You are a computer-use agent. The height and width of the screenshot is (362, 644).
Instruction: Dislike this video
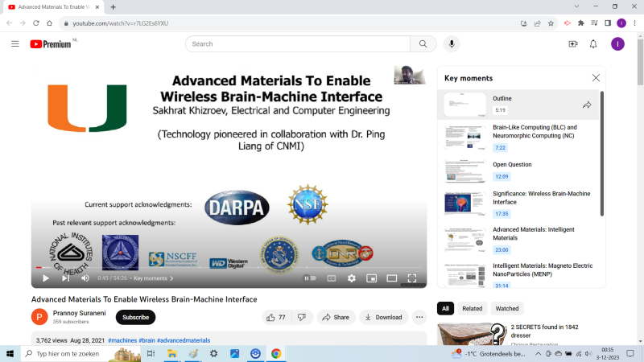(x=302, y=317)
